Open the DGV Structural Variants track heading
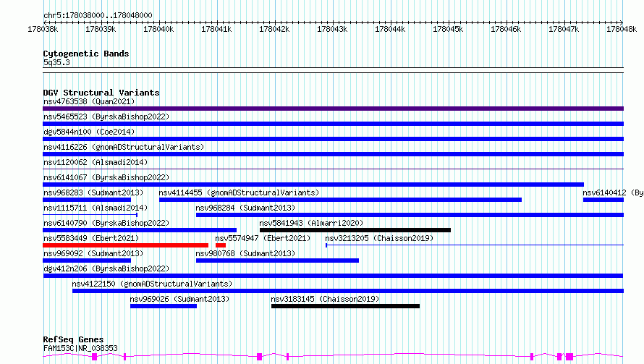Screen dimensions: 644x364 (x=101, y=93)
